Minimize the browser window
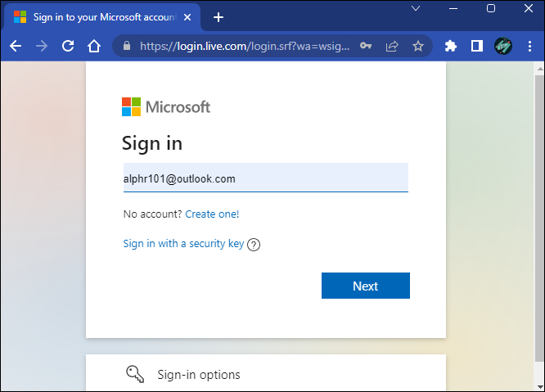The height and width of the screenshot is (392, 545). [453, 8]
